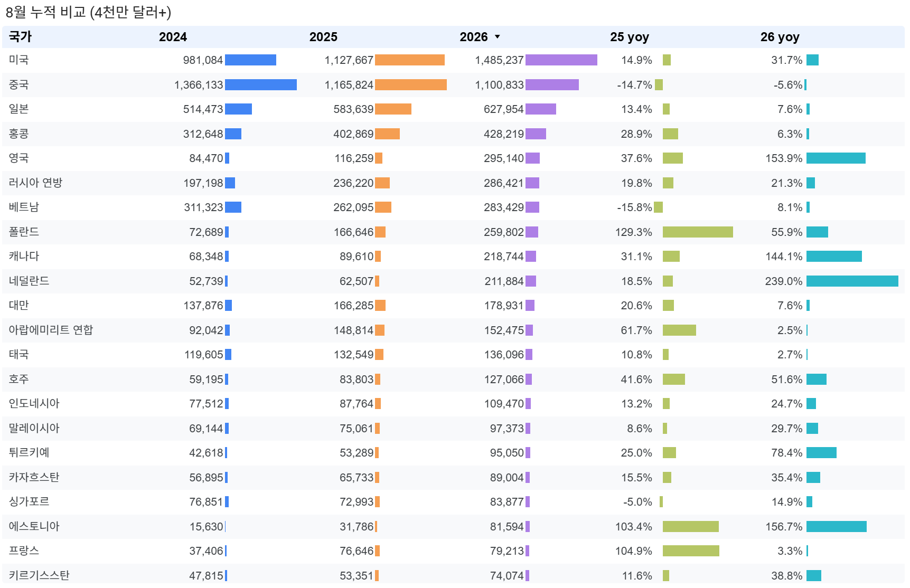Click the teal 26 yoy bar for 네덜란드
Image resolution: width=910 pixels, height=588 pixels.
[x=852, y=281]
